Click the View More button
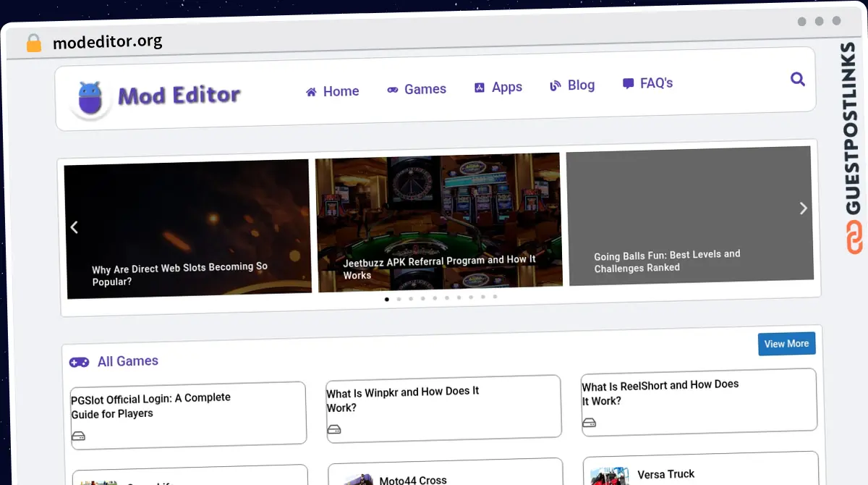The image size is (868, 485). pos(787,344)
